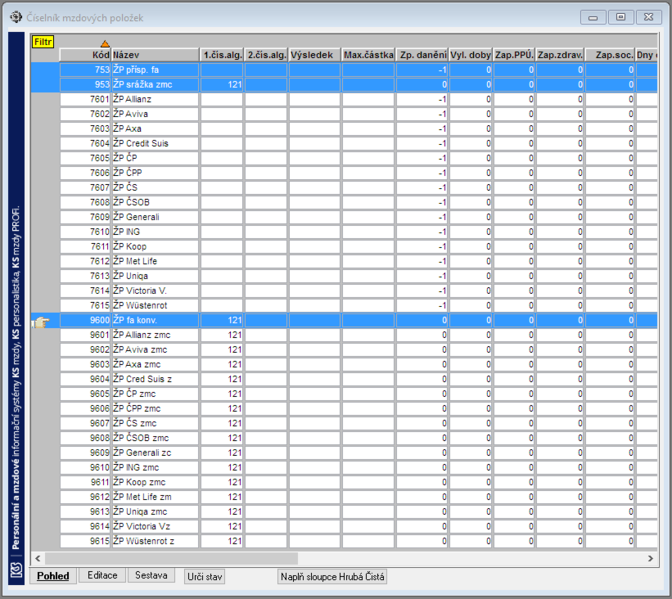Open the yellow Filtr button
Screen dimensions: 672x599
pos(42,42)
